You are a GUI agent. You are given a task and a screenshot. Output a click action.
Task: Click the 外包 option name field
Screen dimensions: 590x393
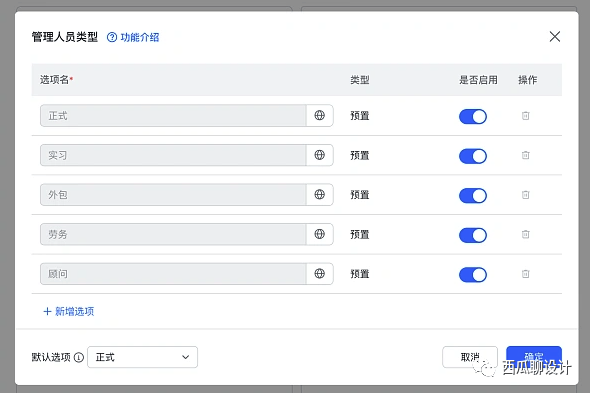click(173, 195)
